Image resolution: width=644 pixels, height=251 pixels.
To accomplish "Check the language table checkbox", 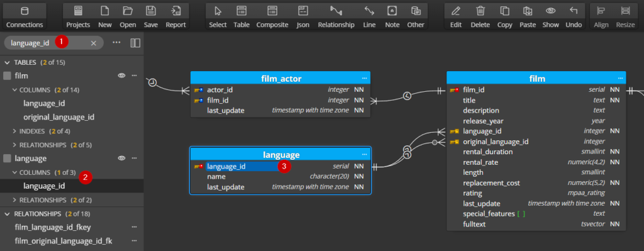I will click(7, 158).
